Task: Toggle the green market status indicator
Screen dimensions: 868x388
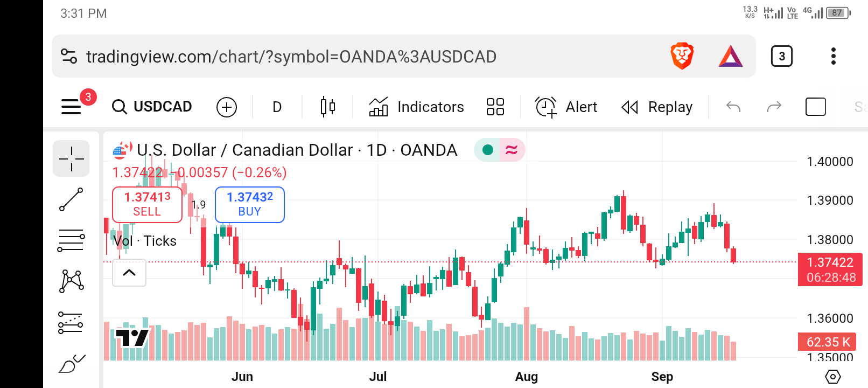Action: point(488,150)
